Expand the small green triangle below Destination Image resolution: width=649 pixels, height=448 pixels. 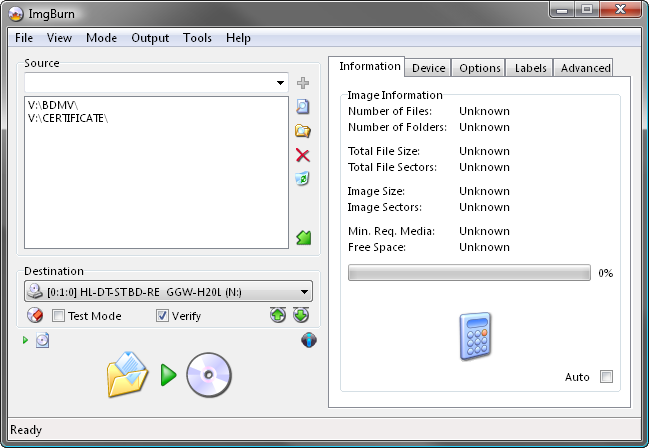click(25, 340)
